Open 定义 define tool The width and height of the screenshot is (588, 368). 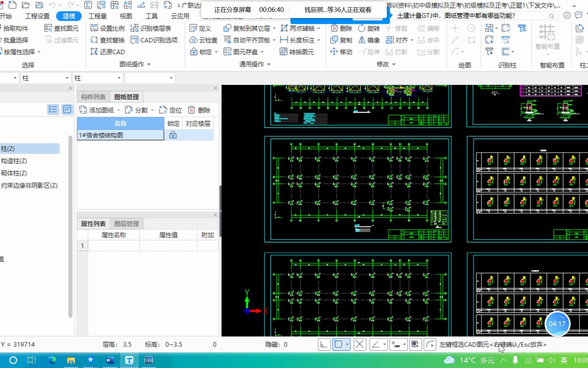[x=200, y=28]
